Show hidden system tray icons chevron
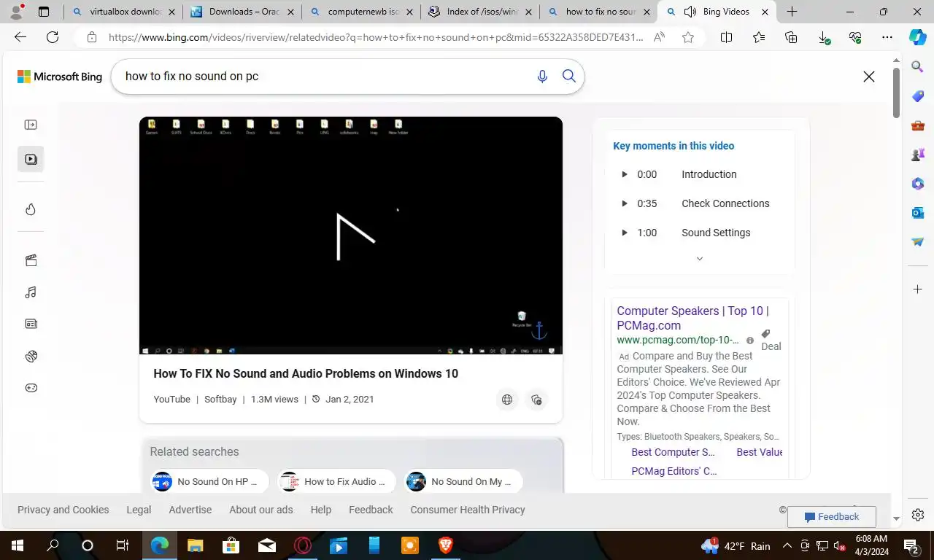This screenshot has width=934, height=560. [x=787, y=545]
